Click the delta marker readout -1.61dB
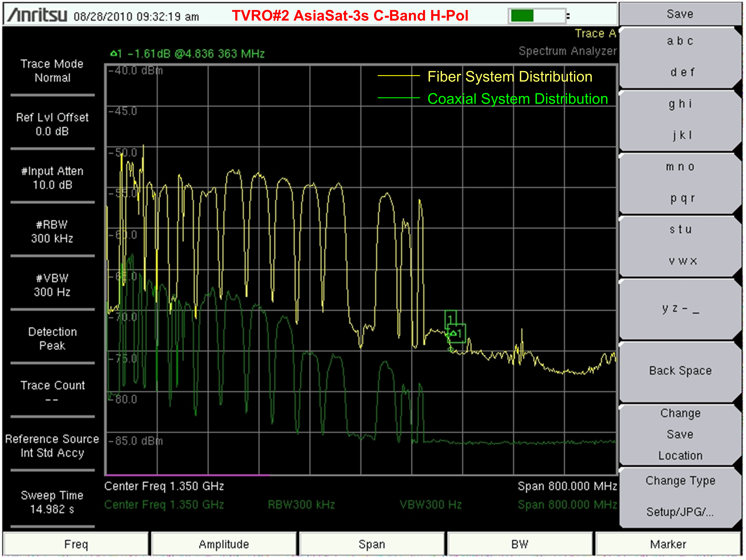 [x=187, y=54]
